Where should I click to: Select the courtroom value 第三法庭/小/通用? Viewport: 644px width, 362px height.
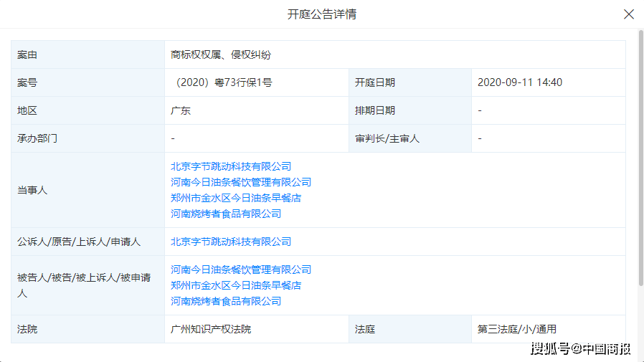516,329
